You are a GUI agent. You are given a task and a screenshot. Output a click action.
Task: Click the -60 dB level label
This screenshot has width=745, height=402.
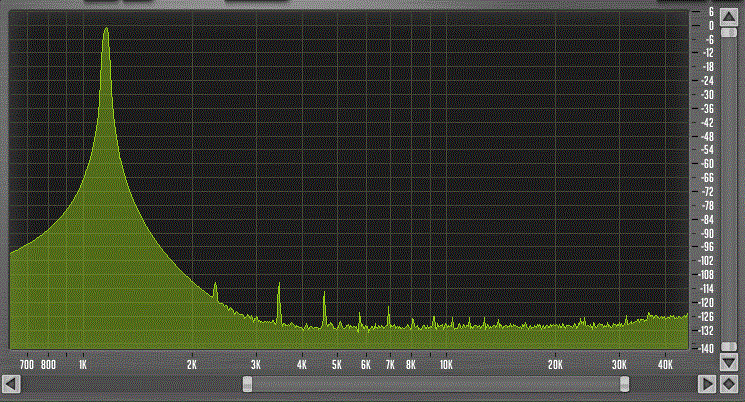707,164
